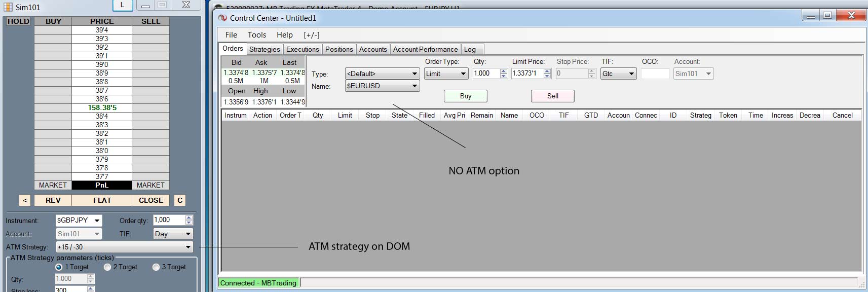Image resolution: width=868 pixels, height=292 pixels.
Task: Click the 37'7 price row in DOM
Action: 102,176
